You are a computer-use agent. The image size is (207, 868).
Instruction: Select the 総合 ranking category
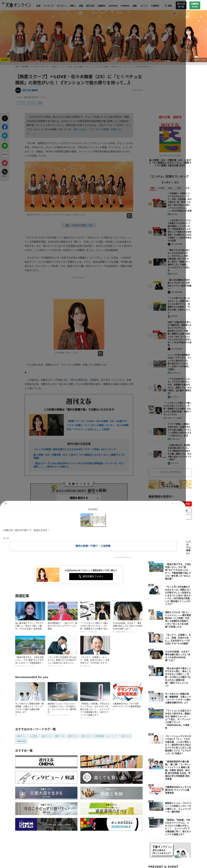coord(177,182)
